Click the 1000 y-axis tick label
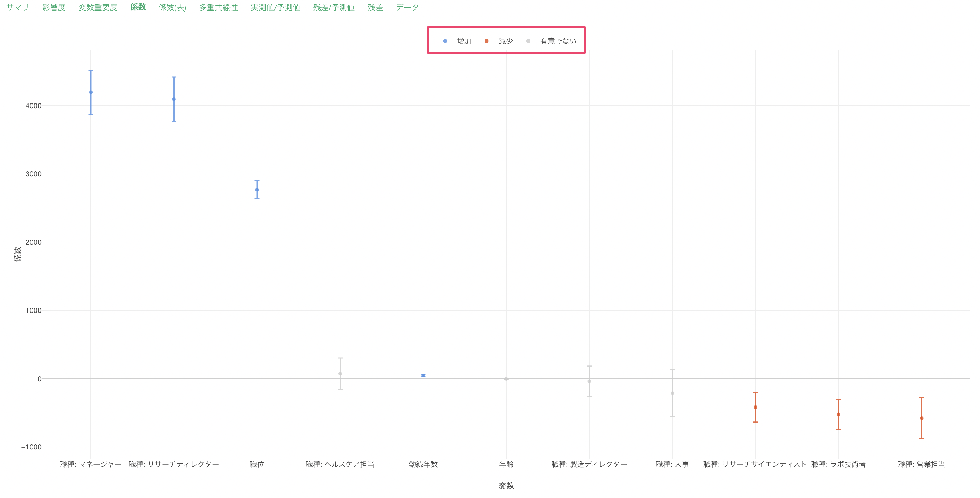This screenshot has width=980, height=498. point(33,310)
